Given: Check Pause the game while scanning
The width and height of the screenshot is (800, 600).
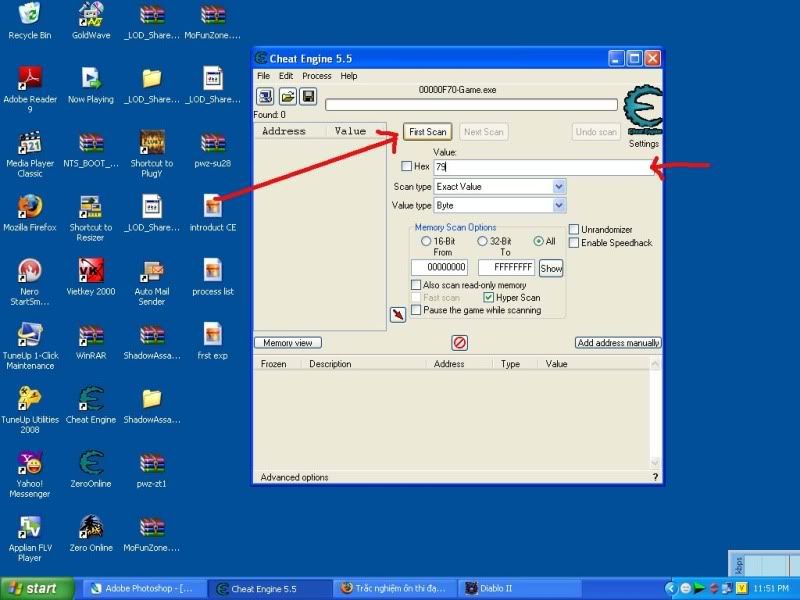Looking at the screenshot, I should click(x=416, y=310).
